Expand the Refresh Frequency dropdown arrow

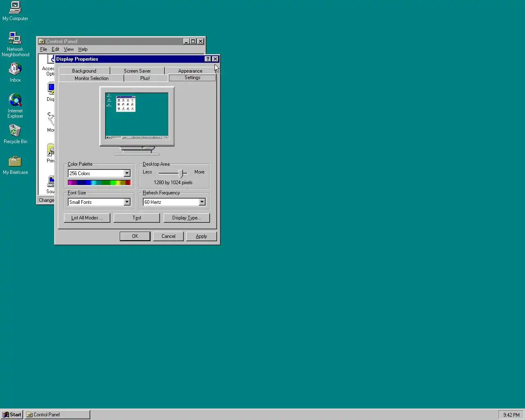point(202,202)
